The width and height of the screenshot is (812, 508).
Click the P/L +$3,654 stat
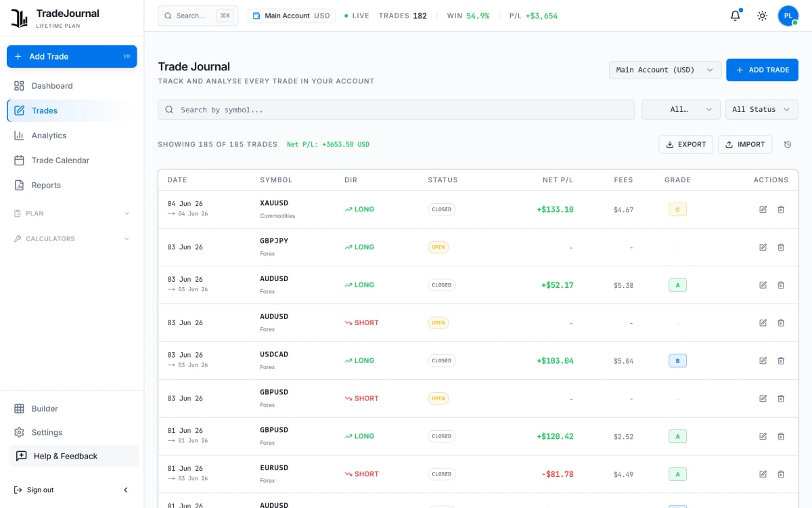[x=533, y=16]
